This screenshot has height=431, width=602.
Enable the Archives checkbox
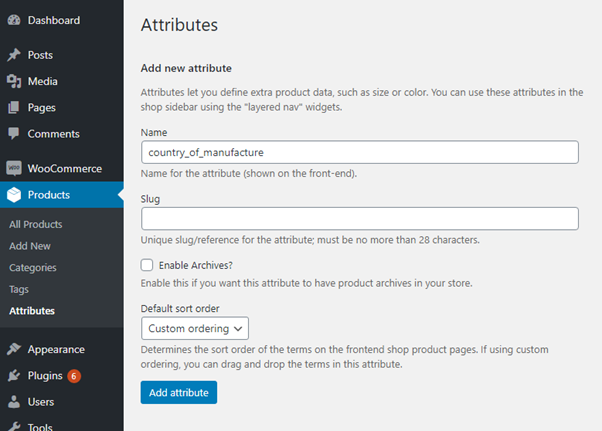[147, 265]
